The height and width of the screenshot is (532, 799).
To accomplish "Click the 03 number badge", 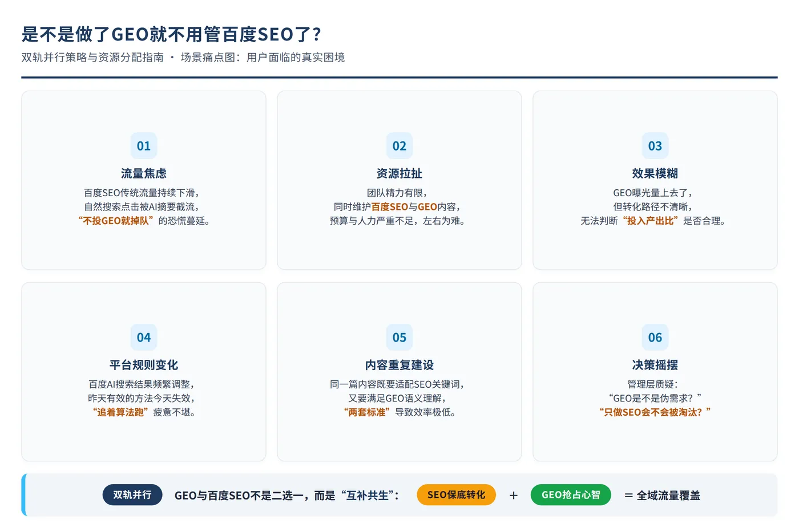I will pos(655,146).
